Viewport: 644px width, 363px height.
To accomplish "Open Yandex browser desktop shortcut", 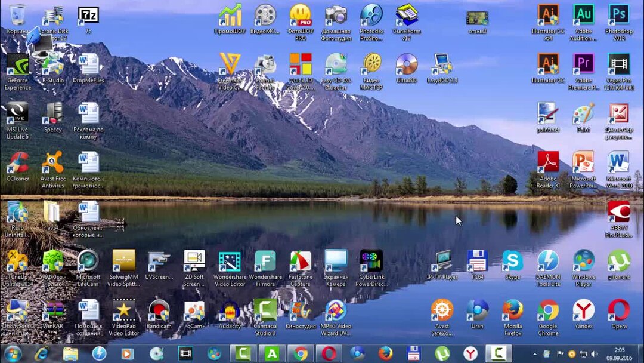I will (x=583, y=314).
